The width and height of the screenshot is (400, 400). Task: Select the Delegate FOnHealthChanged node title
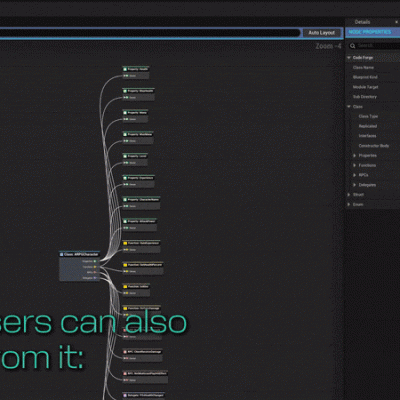pos(146,395)
